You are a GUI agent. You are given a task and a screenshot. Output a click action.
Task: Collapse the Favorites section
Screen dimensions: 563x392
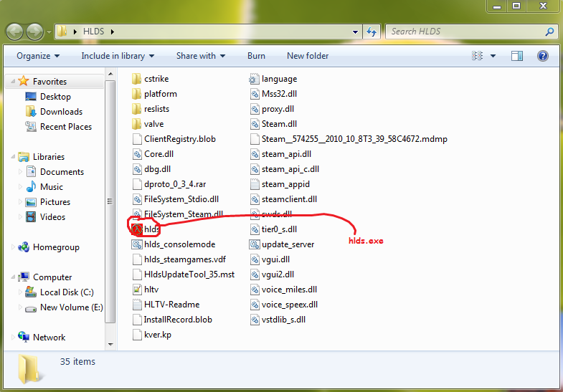click(13, 82)
